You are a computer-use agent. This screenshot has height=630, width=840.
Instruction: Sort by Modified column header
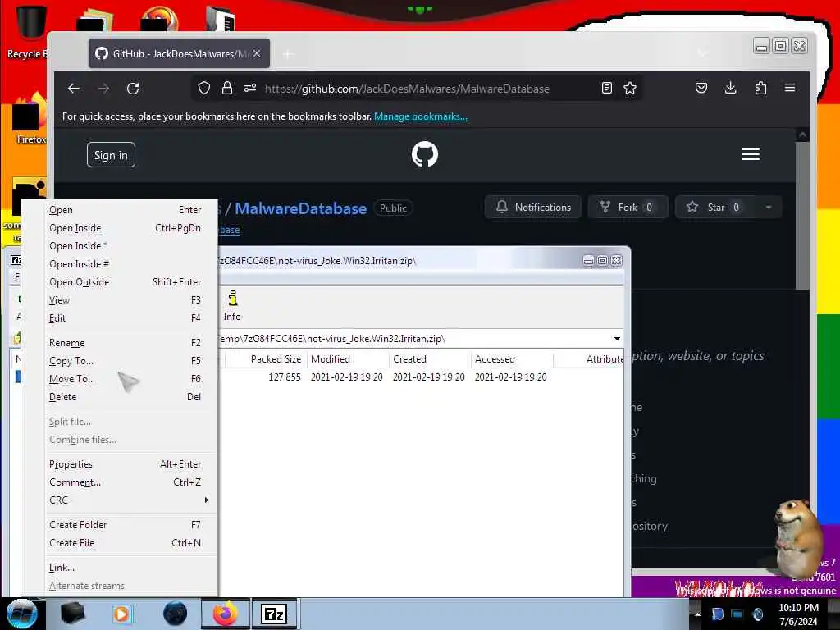[348, 359]
